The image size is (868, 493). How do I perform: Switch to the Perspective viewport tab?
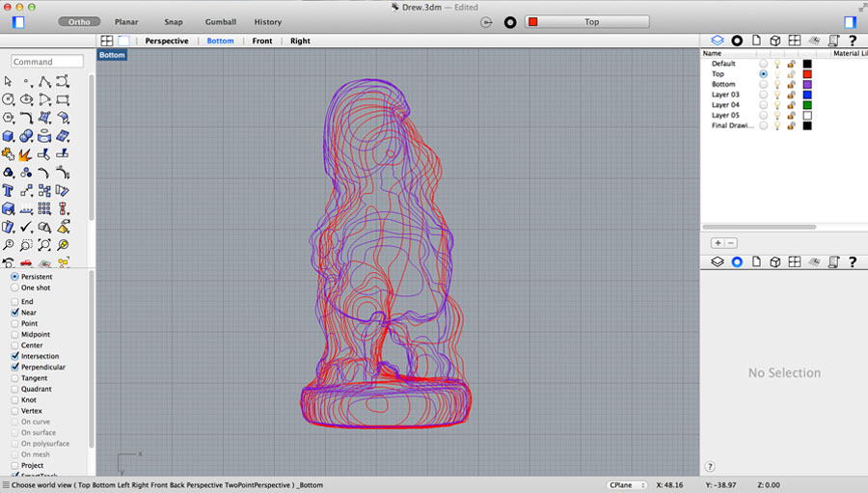[x=167, y=41]
